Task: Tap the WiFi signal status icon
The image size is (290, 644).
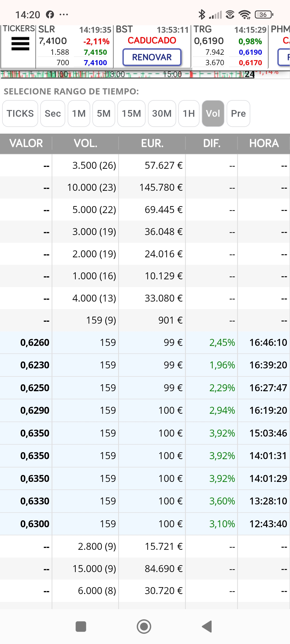Action: (x=245, y=14)
